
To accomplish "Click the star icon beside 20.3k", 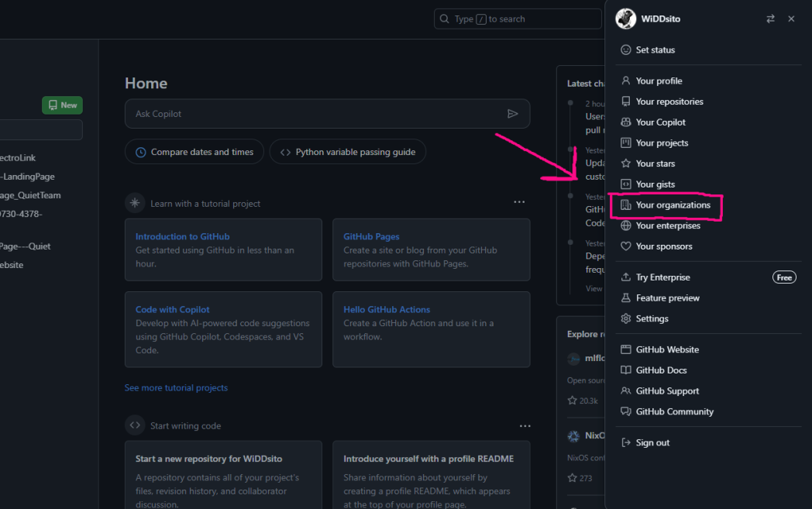I will pos(573,401).
